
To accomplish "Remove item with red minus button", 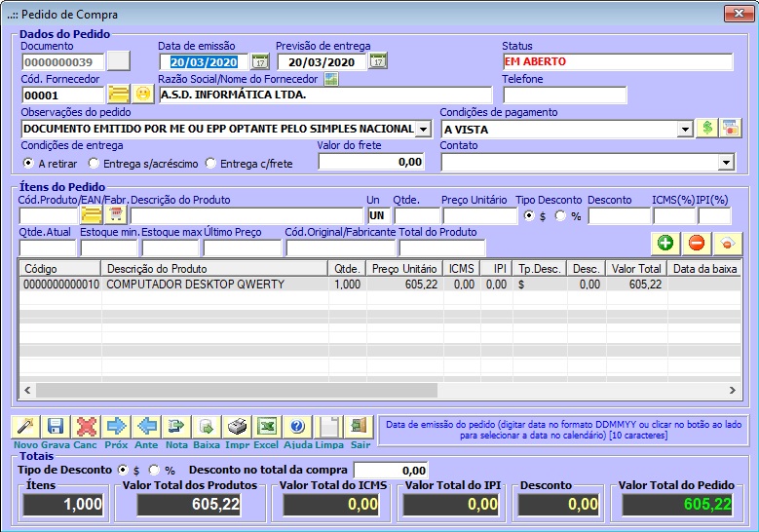I will (696, 243).
